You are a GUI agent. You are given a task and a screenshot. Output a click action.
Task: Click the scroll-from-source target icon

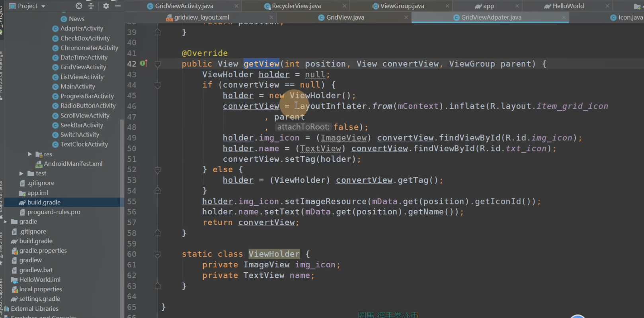pos(79,6)
